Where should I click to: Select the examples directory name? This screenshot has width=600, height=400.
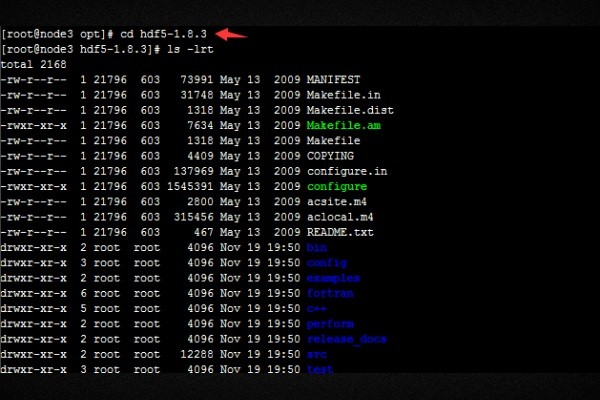point(333,278)
